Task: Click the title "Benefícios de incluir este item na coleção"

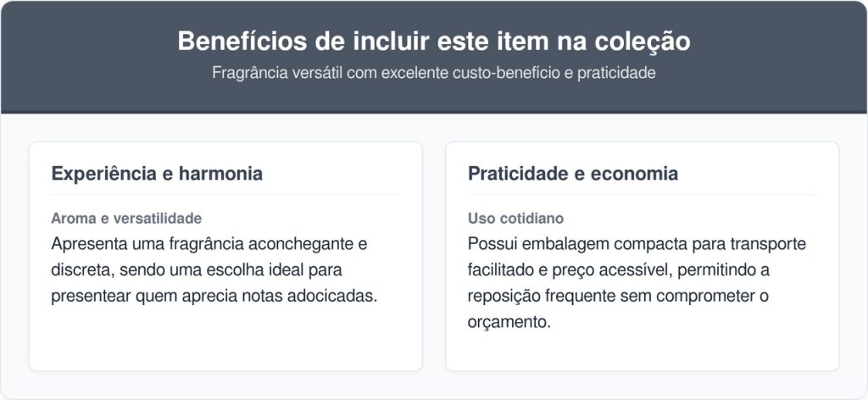Action: pyautogui.click(x=433, y=42)
